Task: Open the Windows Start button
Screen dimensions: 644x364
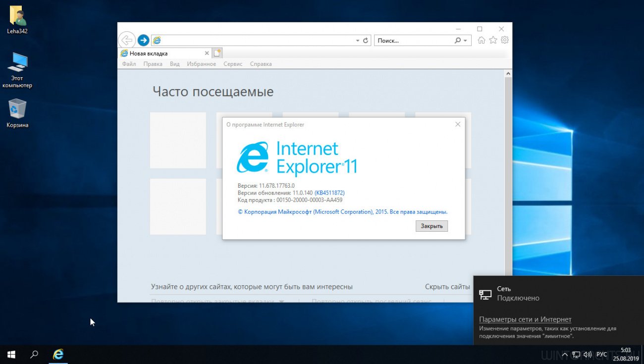Action: [11, 355]
